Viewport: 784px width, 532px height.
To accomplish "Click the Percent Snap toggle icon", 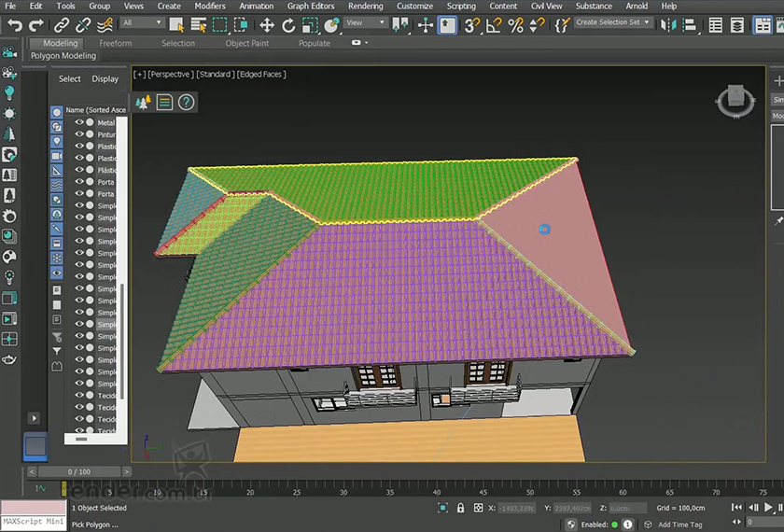I will tap(516, 25).
